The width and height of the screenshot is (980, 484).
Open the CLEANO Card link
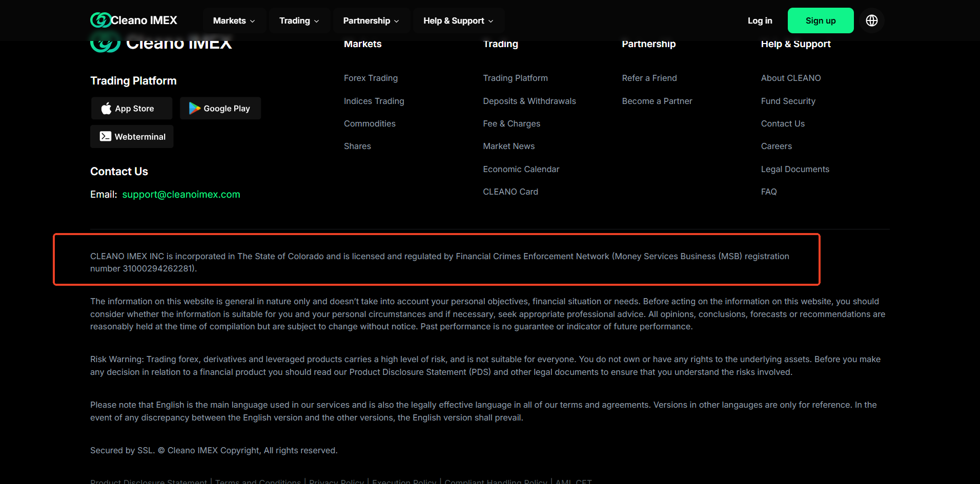511,192
